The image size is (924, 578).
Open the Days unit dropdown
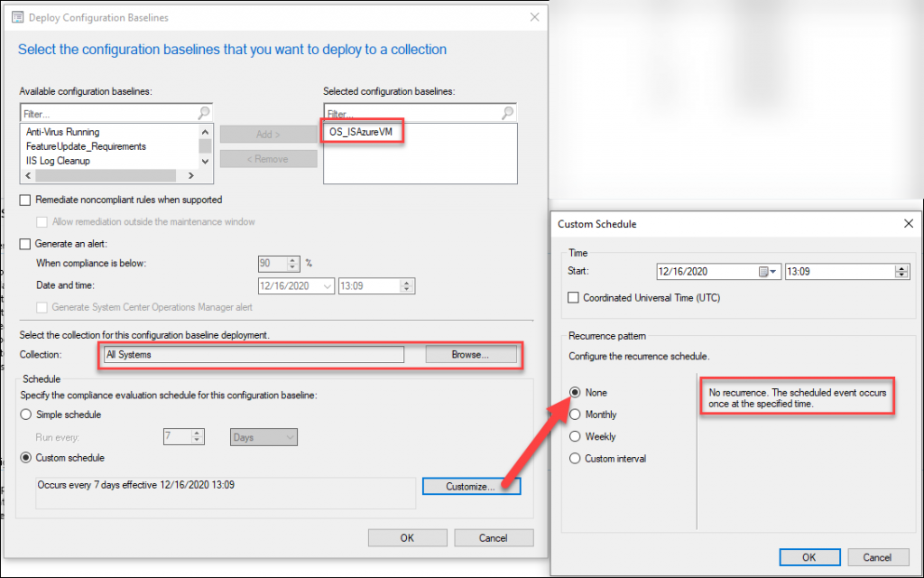point(263,437)
